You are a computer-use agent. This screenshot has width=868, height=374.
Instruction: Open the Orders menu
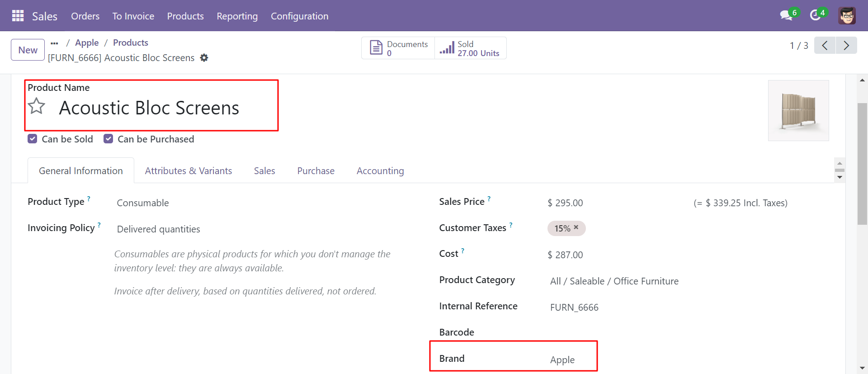(85, 16)
